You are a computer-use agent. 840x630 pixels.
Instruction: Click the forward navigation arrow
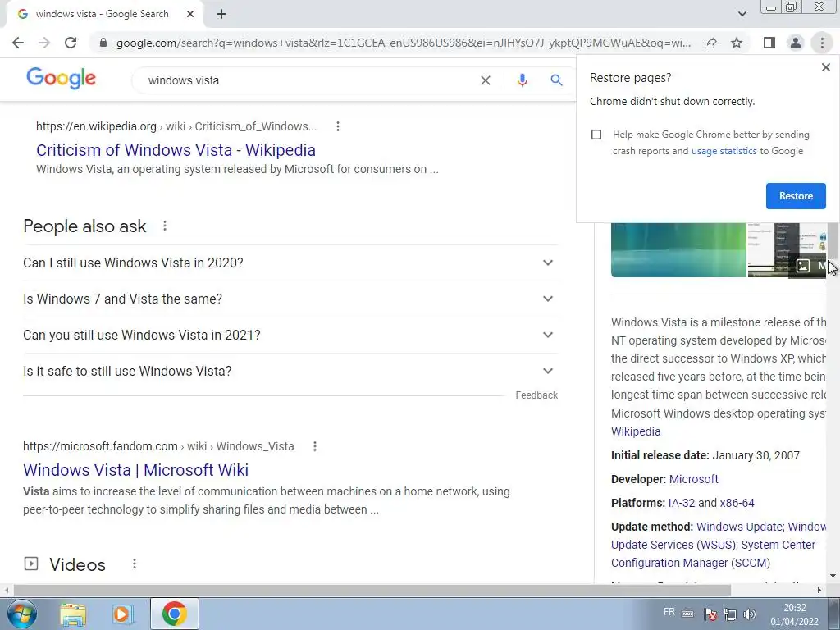[44, 43]
